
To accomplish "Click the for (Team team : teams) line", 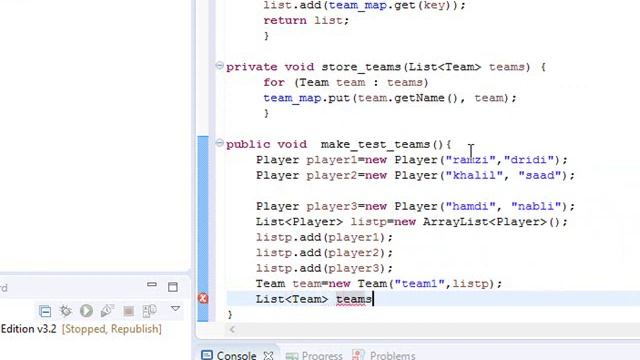I will [x=346, y=82].
